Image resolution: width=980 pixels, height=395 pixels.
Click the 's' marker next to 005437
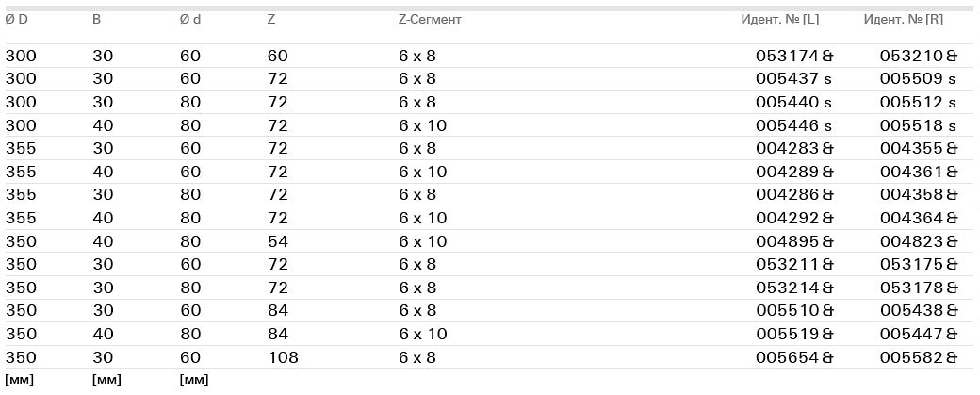point(828,79)
